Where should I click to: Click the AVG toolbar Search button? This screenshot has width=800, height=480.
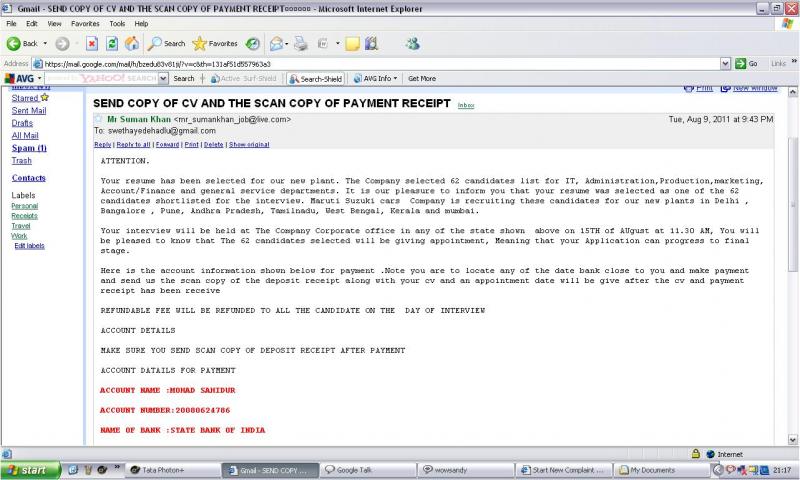point(184,79)
